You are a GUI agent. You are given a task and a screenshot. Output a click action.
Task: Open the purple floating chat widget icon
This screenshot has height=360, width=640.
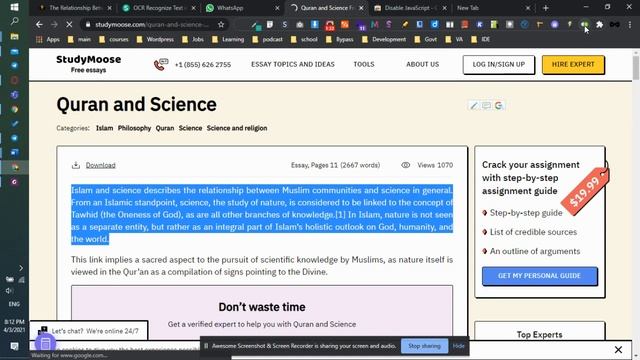[x=45, y=343]
